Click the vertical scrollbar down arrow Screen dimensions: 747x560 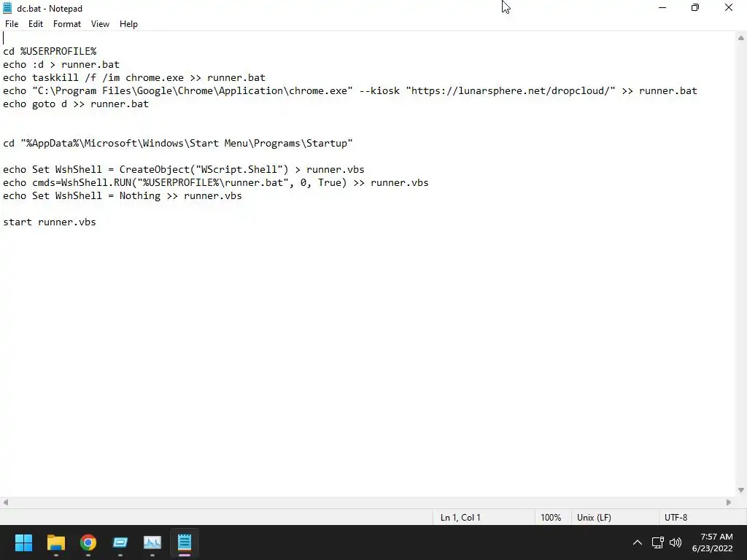pos(741,490)
